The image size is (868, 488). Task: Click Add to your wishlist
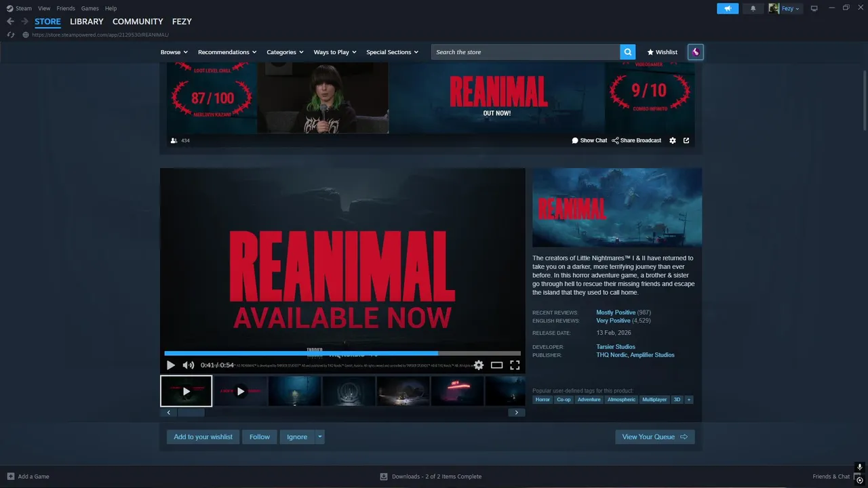point(203,437)
